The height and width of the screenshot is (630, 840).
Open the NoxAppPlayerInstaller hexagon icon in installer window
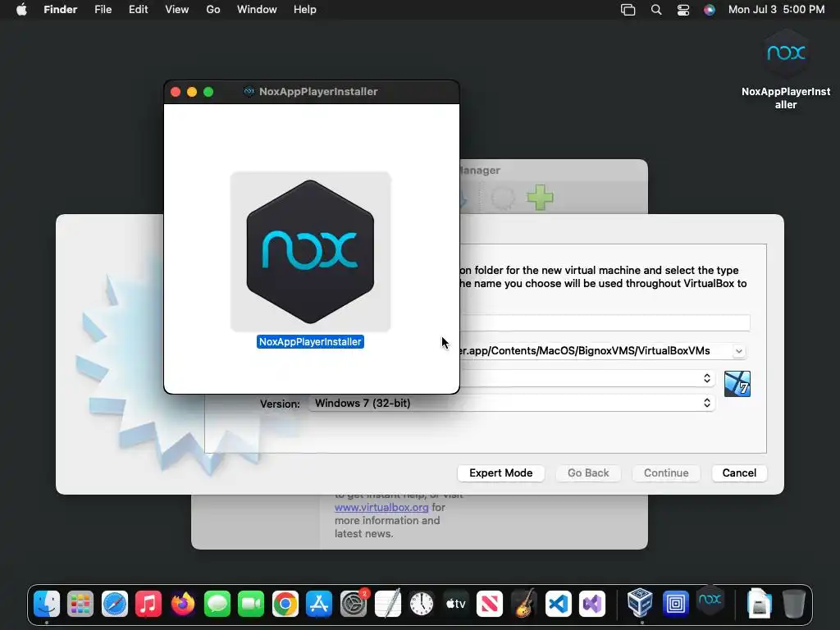coord(310,251)
